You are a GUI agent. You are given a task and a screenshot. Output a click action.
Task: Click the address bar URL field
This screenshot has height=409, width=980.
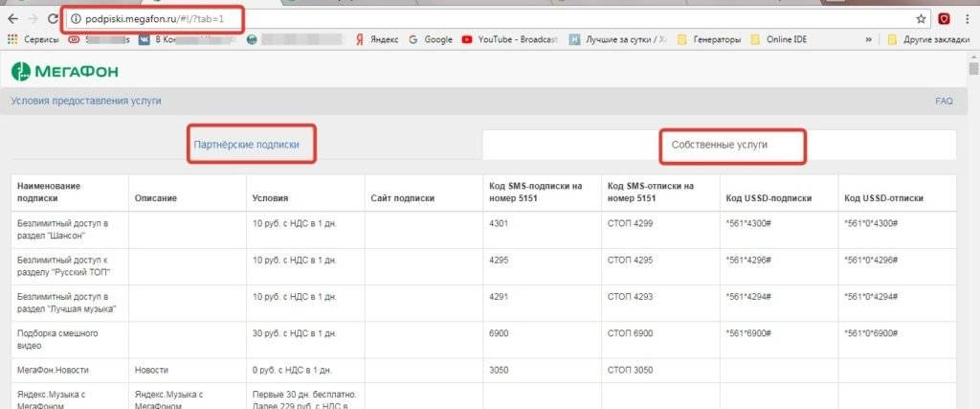(x=479, y=18)
